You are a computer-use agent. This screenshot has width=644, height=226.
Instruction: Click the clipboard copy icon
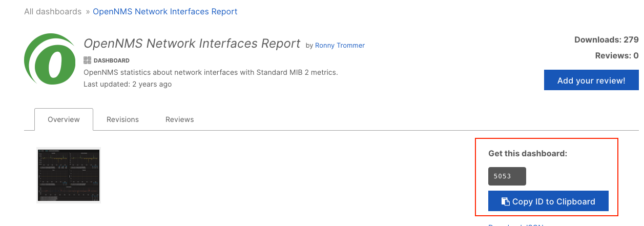tap(505, 201)
